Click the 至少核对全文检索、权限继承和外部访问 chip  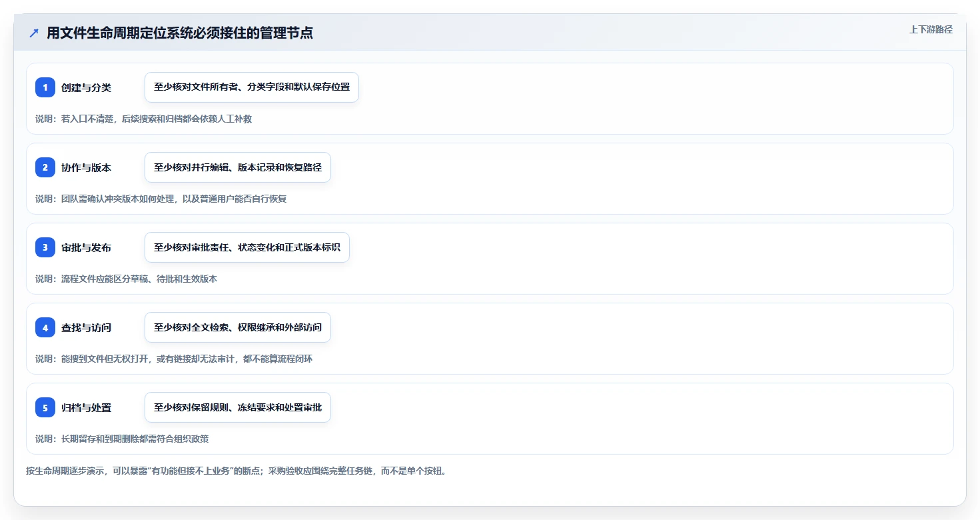tap(238, 327)
